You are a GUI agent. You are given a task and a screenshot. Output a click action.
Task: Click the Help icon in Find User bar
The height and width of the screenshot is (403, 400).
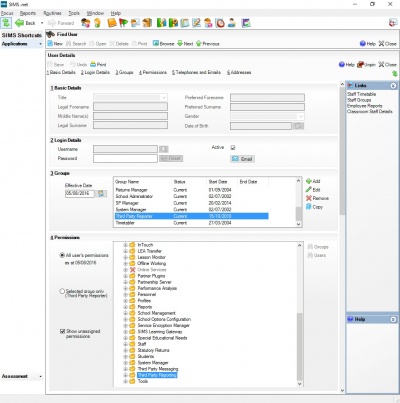pyautogui.click(x=363, y=44)
